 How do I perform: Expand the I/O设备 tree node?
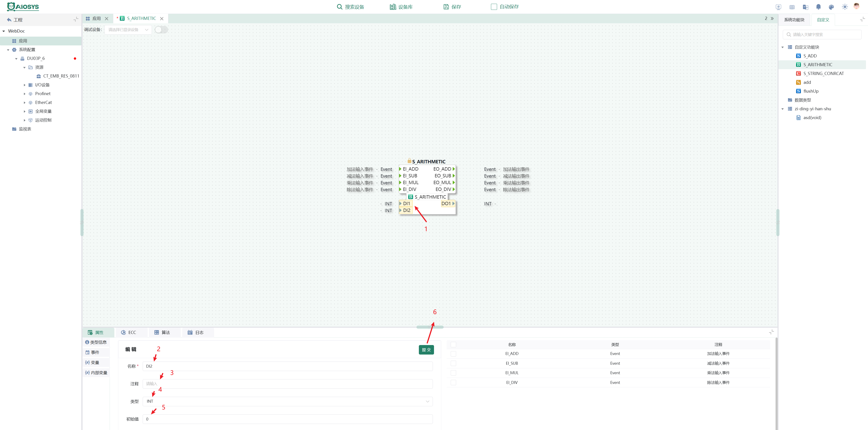pos(24,85)
